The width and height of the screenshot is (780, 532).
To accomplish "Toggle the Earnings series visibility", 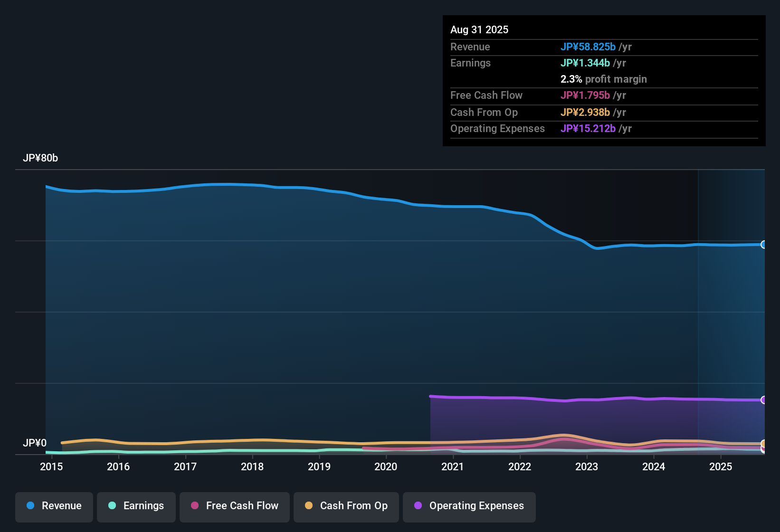I will [x=136, y=506].
